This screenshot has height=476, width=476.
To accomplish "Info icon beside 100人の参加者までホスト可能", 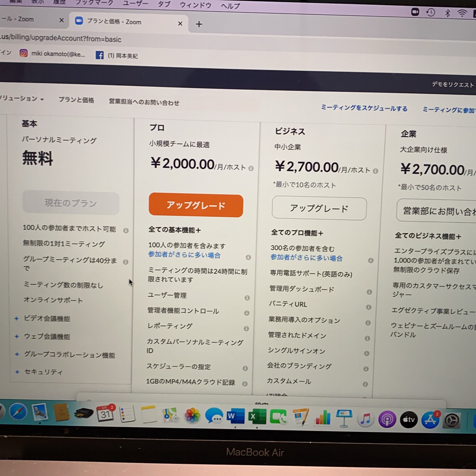I will pyautogui.click(x=126, y=231).
